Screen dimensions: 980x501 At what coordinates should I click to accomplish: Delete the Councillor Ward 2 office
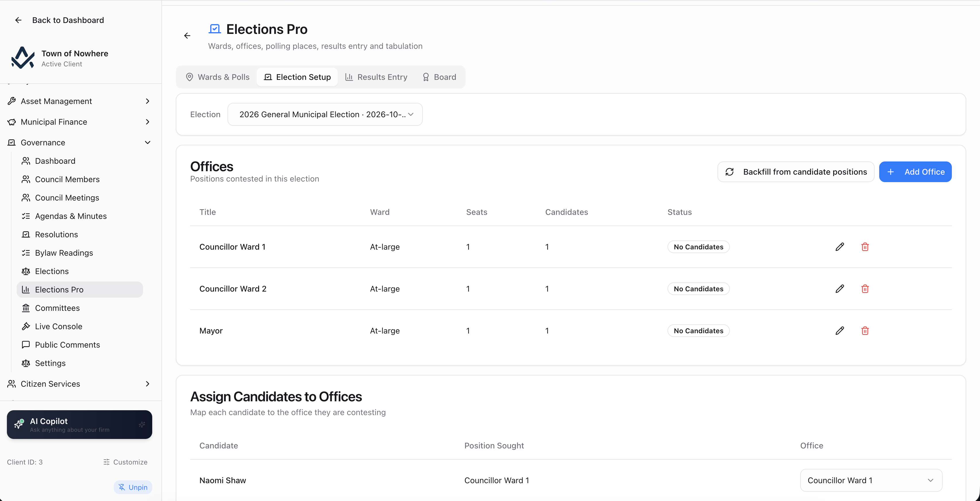point(865,289)
